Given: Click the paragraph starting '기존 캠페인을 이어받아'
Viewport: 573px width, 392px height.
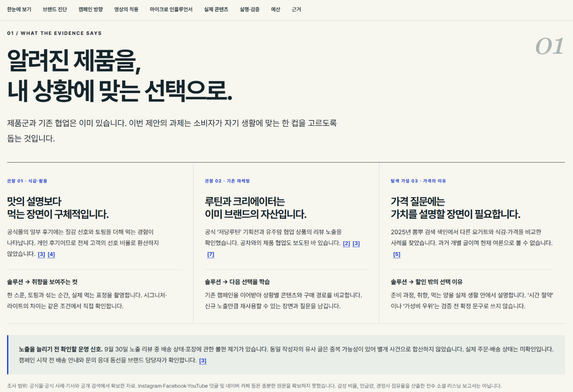Looking at the screenshot, I should tap(283, 300).
